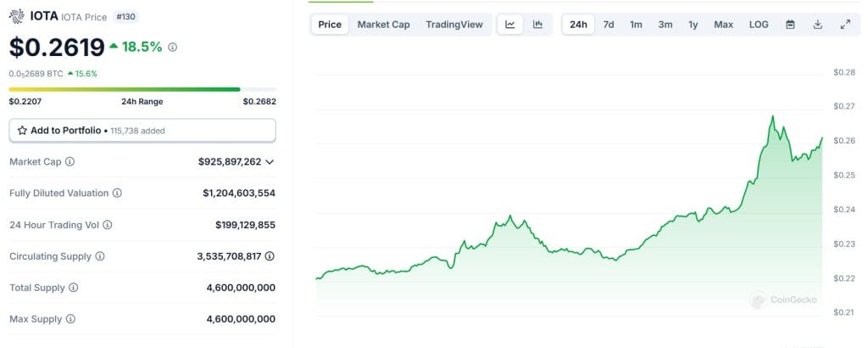Select the 3m time range
Image resolution: width=868 pixels, height=348 pixels.
(x=665, y=25)
